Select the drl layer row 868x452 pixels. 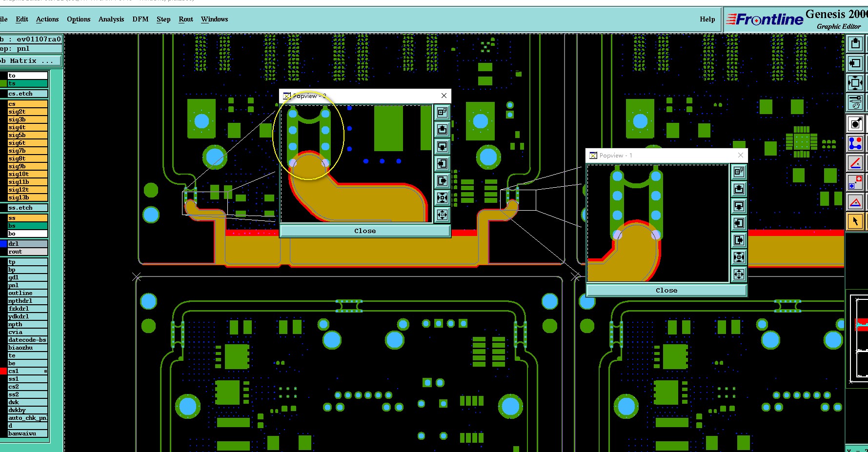[x=28, y=244]
